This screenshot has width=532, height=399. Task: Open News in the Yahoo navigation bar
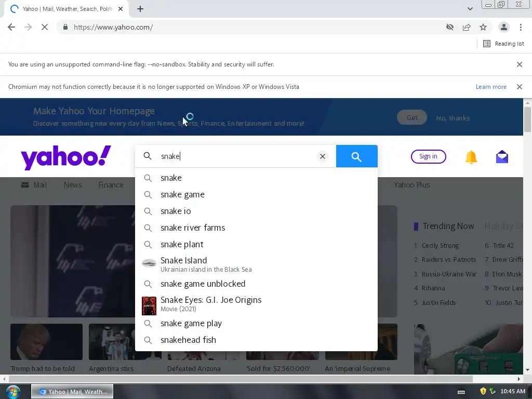click(x=73, y=185)
